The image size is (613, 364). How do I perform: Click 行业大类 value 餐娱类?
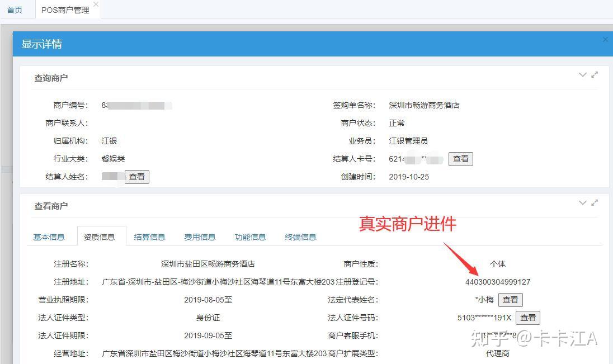coord(113,159)
